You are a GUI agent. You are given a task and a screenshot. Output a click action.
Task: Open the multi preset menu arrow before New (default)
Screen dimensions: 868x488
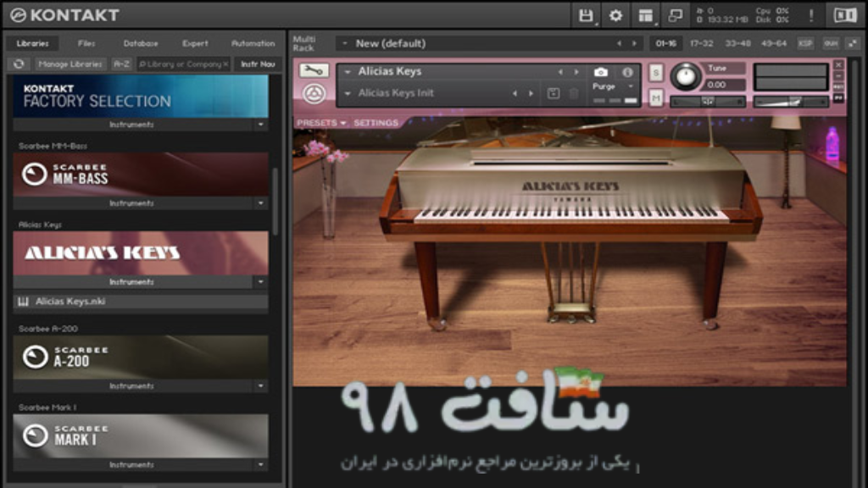345,43
